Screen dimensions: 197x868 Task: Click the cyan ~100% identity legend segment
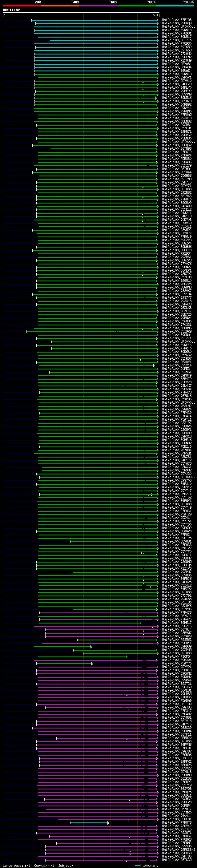pyautogui.click(x=175, y=6)
